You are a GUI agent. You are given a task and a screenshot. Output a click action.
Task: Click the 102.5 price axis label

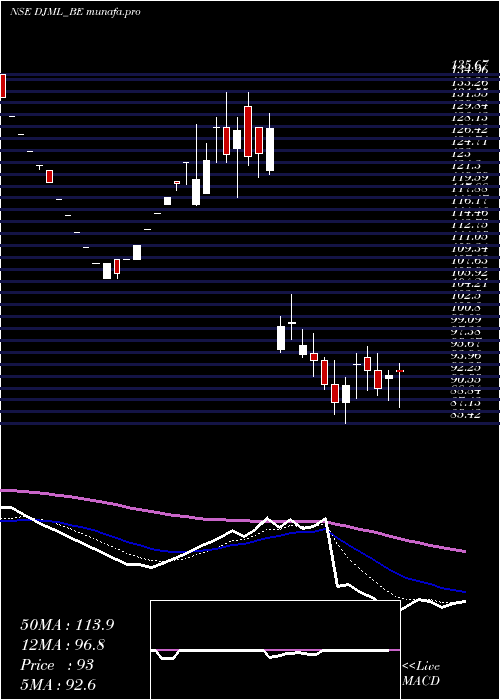467,296
